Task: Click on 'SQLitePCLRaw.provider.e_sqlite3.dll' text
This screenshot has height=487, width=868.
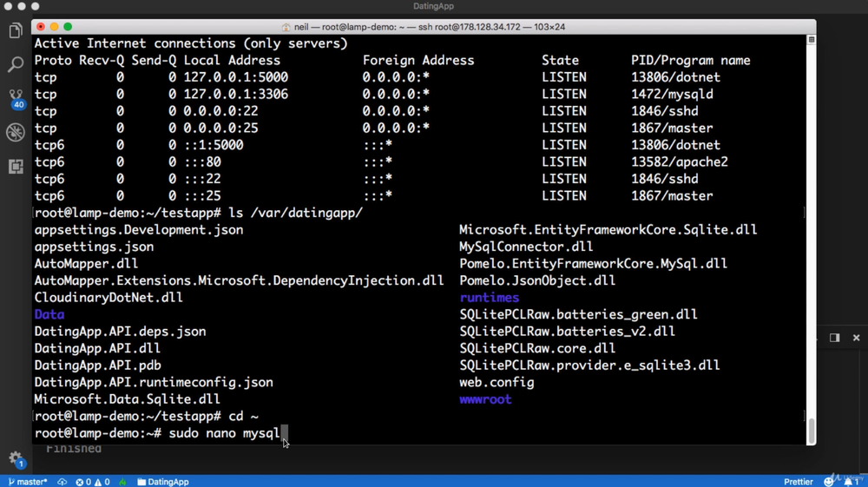Action: (589, 365)
